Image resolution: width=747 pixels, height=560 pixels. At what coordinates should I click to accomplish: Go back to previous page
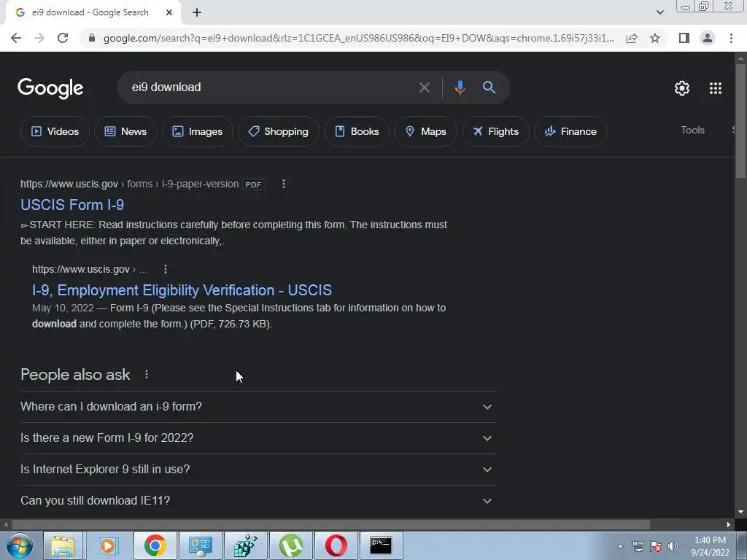pos(16,38)
